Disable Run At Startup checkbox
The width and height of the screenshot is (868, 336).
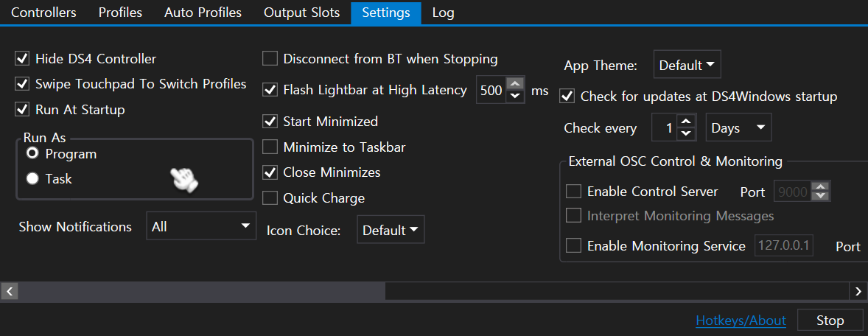[22, 110]
